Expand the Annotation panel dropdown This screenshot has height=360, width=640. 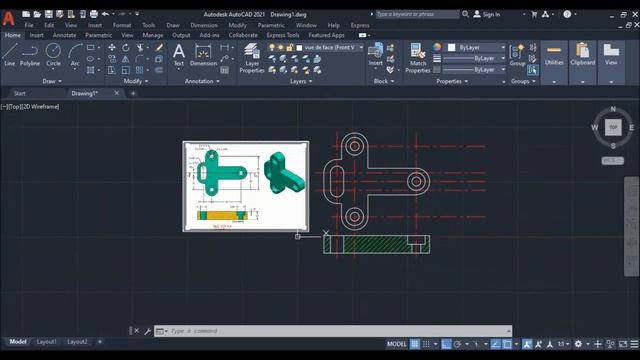tap(202, 81)
